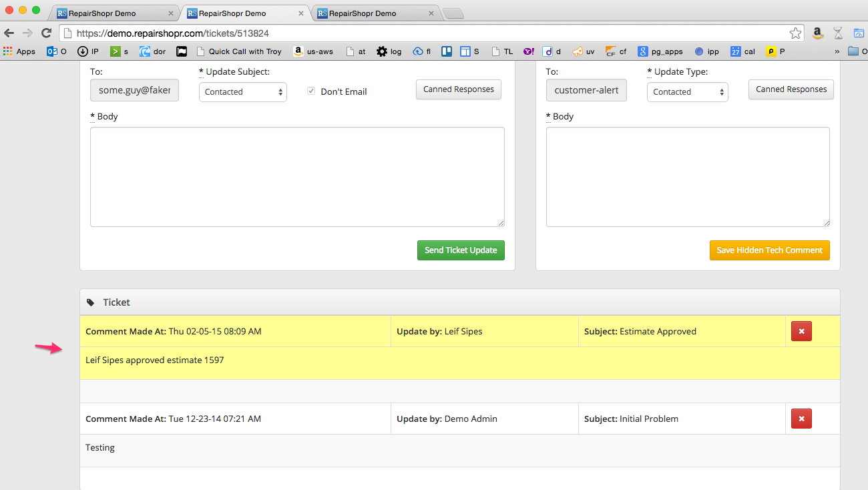The width and height of the screenshot is (868, 490).
Task: Open Canned Responses for the ticket update
Action: 458,89
